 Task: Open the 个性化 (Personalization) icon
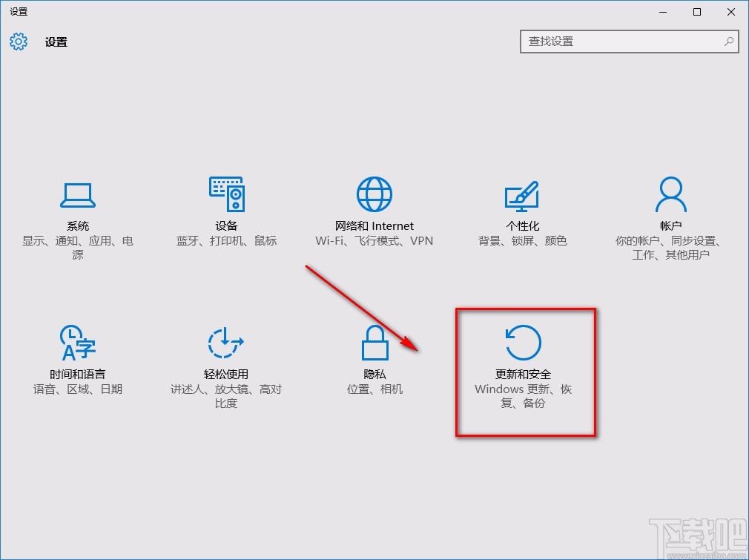coord(522,194)
